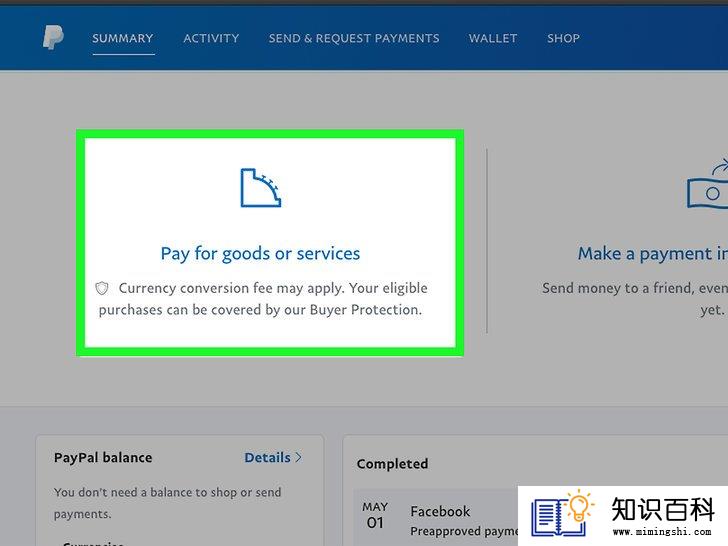728x546 pixels.
Task: Open the Shop tab
Action: point(563,38)
